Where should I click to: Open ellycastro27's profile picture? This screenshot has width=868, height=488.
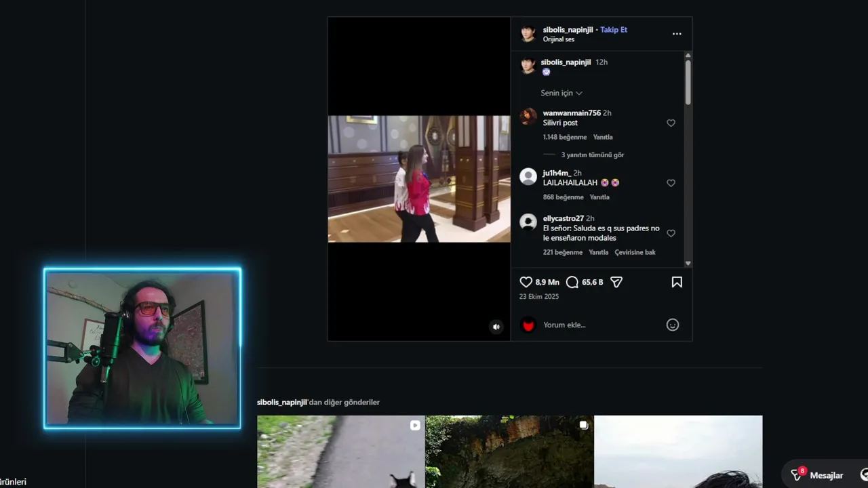(x=528, y=222)
